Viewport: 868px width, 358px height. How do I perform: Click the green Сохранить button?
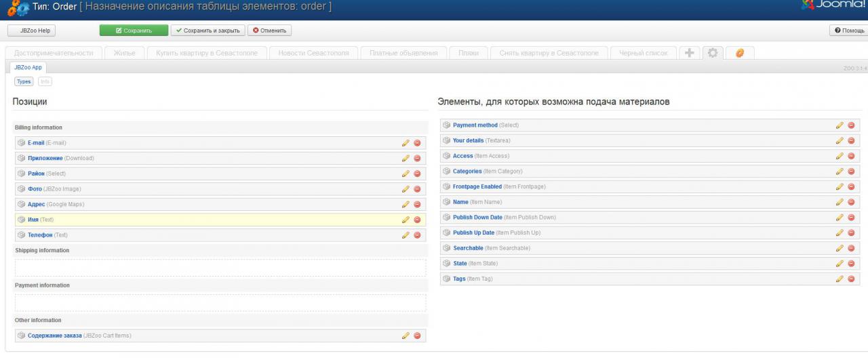(134, 31)
